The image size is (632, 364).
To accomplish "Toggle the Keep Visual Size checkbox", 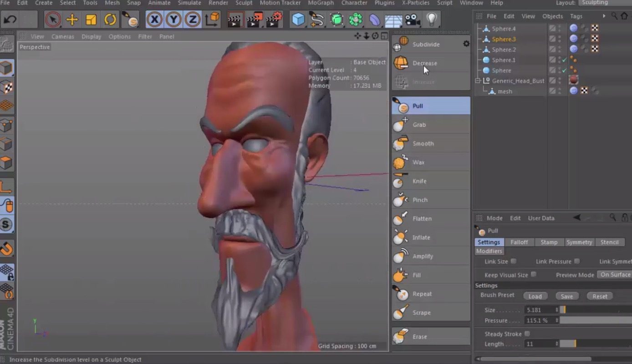I will 534,274.
